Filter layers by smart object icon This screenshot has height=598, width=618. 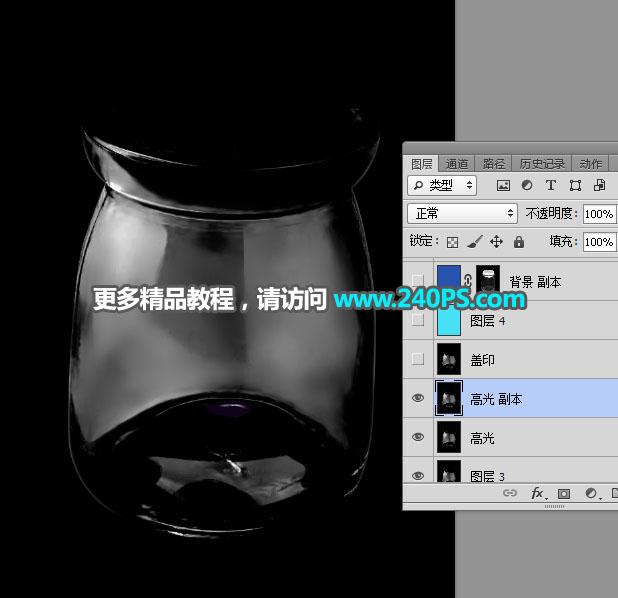click(599, 185)
